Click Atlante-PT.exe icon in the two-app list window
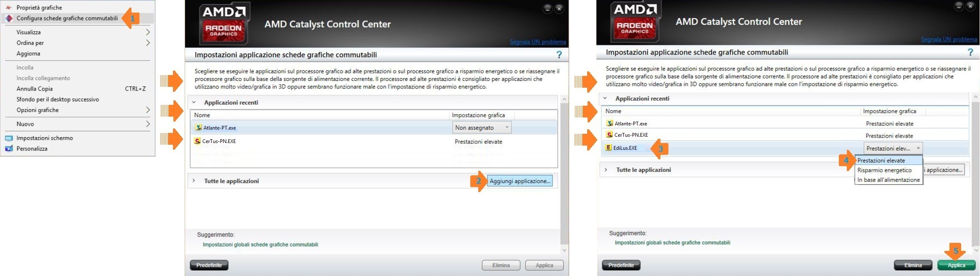The height and width of the screenshot is (276, 980). pyautogui.click(x=199, y=128)
